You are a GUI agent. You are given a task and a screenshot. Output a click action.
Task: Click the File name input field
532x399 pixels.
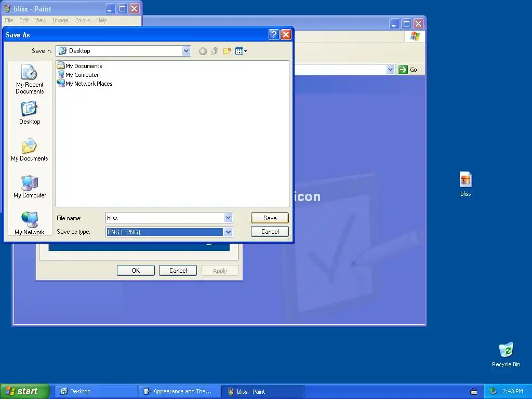[x=165, y=218]
